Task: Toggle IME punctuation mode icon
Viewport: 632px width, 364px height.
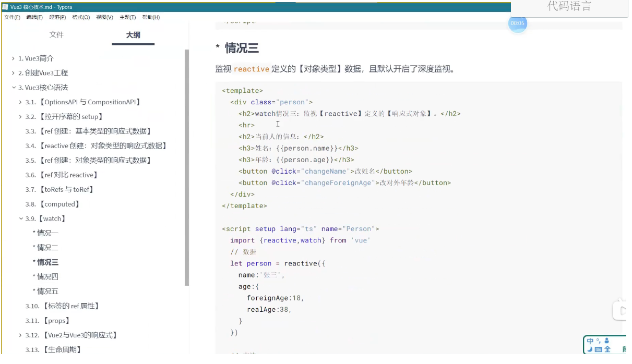Action: (598, 341)
